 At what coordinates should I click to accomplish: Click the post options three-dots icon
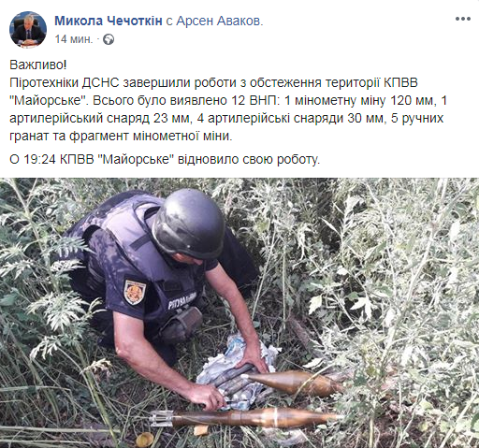click(463, 19)
